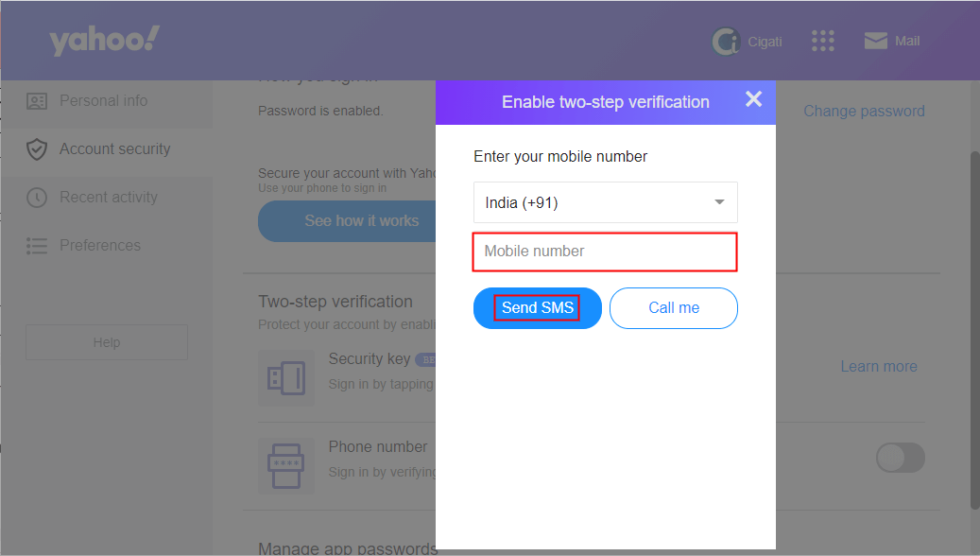Choose the Call me option

673,307
